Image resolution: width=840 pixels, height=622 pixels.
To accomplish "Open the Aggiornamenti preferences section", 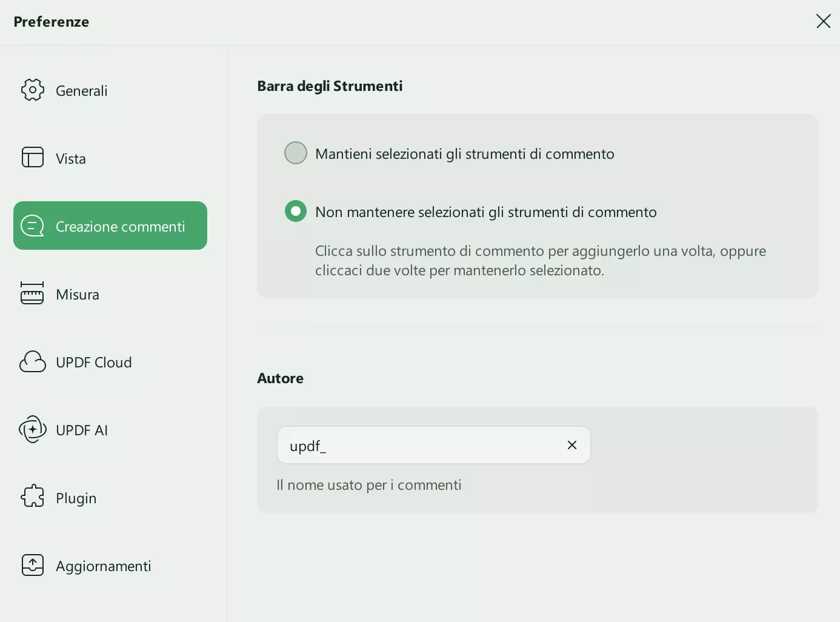I will click(x=104, y=566).
